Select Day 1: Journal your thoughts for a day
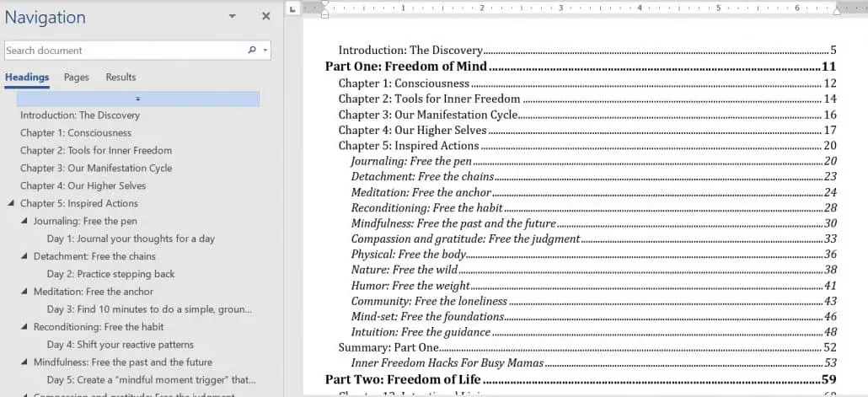 click(131, 239)
